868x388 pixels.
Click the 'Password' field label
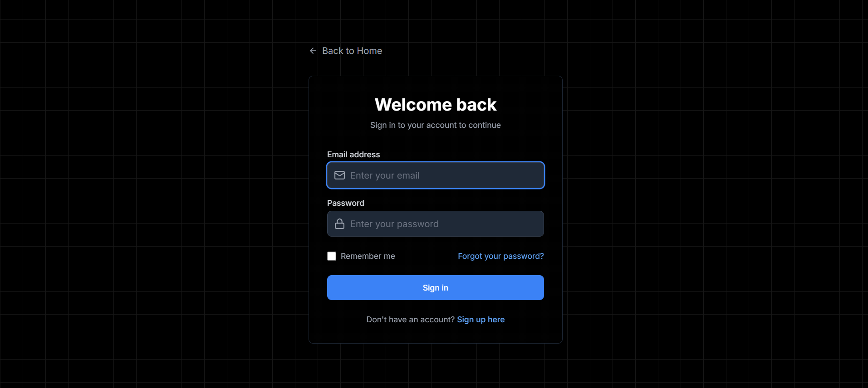[x=345, y=203]
